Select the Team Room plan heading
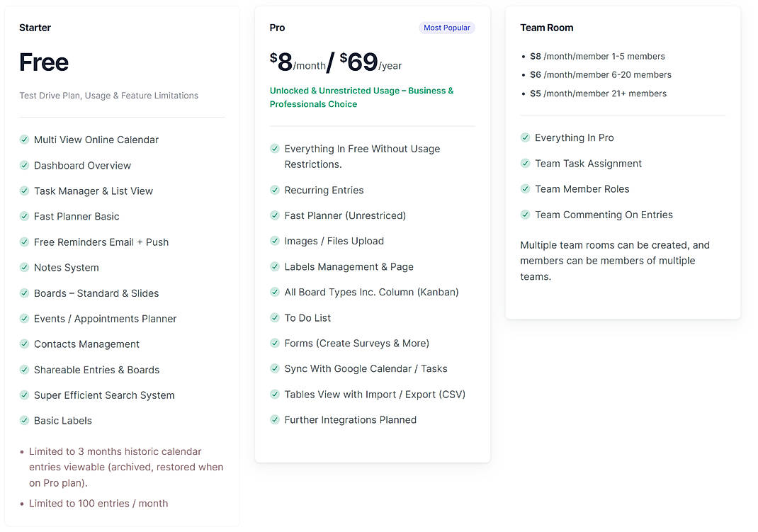The height and width of the screenshot is (532, 758). [x=547, y=28]
